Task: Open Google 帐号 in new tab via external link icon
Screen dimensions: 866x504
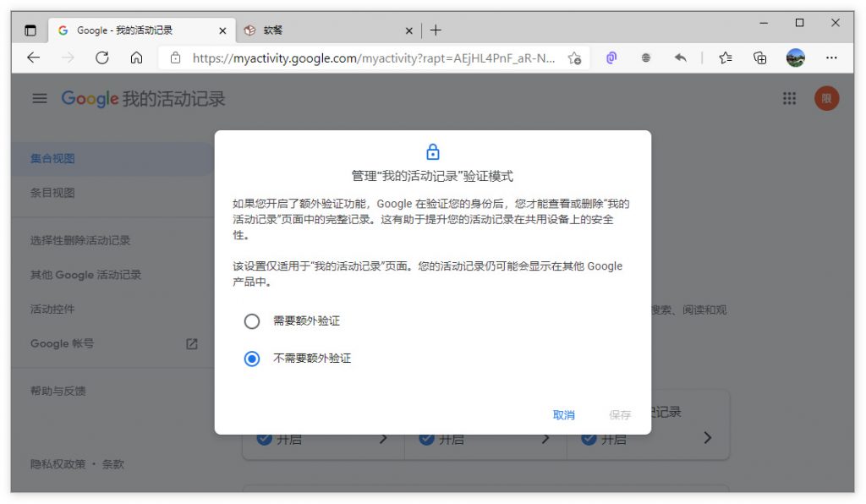Action: tap(191, 344)
